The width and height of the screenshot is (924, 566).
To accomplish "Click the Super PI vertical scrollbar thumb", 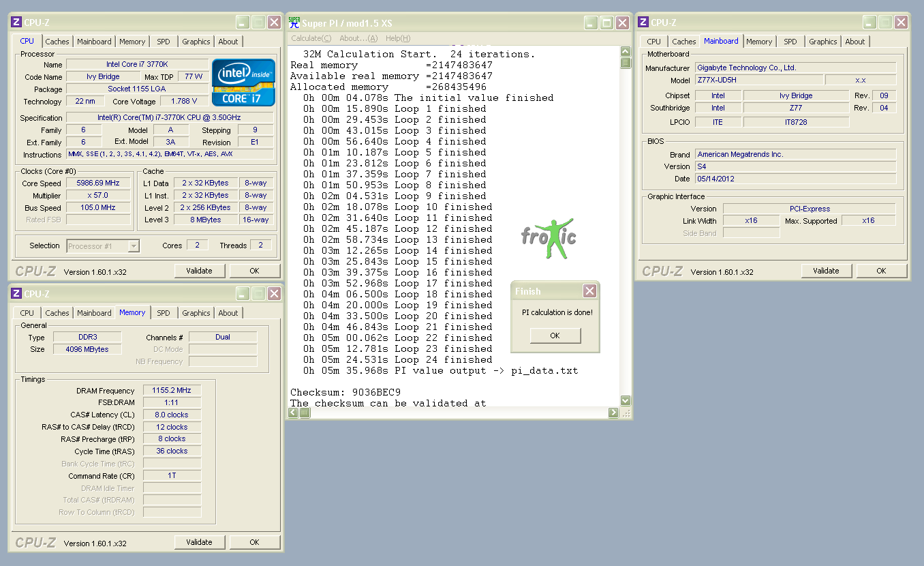I will (x=626, y=63).
